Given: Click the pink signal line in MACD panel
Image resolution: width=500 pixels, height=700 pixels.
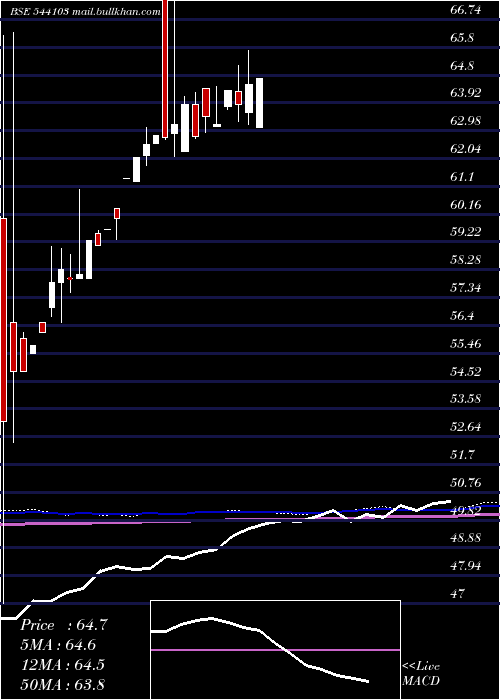Looking at the screenshot, I should tap(275, 650).
